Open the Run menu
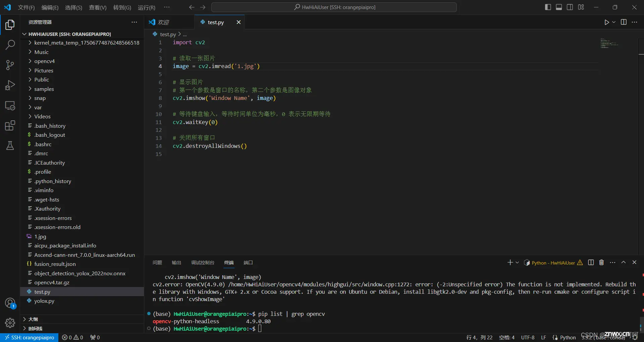 (147, 7)
